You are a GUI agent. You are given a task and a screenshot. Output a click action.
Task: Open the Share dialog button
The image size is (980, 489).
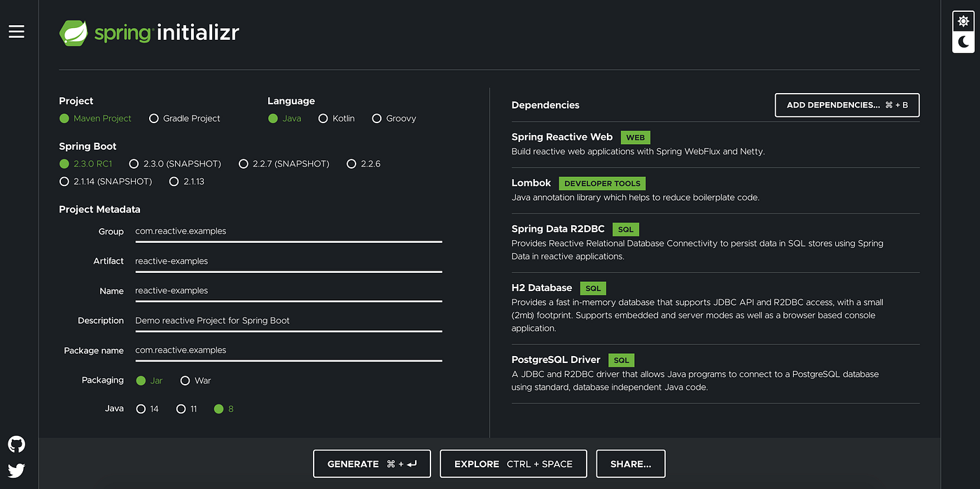[631, 464]
